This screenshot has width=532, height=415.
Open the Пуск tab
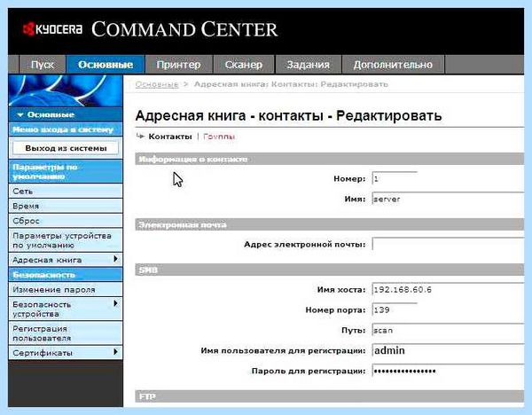43,65
